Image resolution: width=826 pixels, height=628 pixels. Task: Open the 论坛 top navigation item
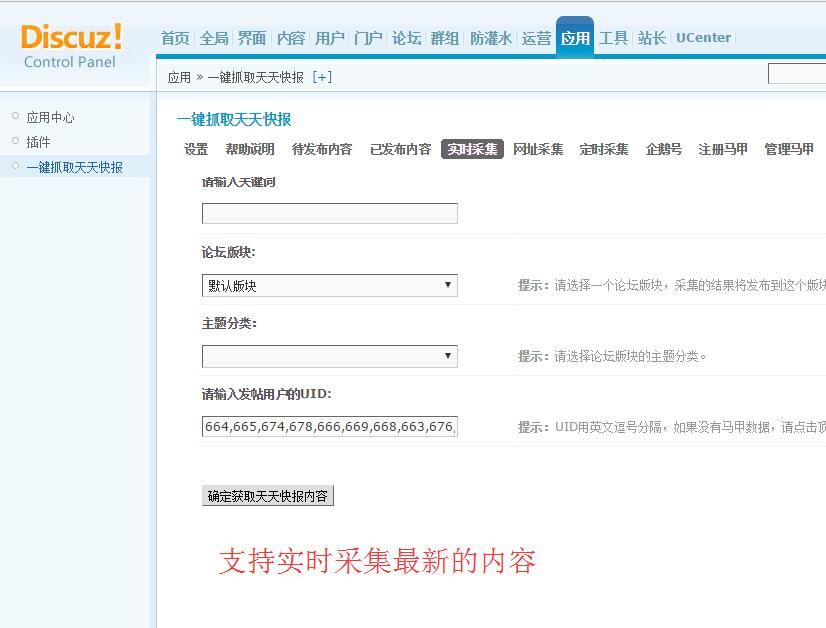pyautogui.click(x=406, y=38)
